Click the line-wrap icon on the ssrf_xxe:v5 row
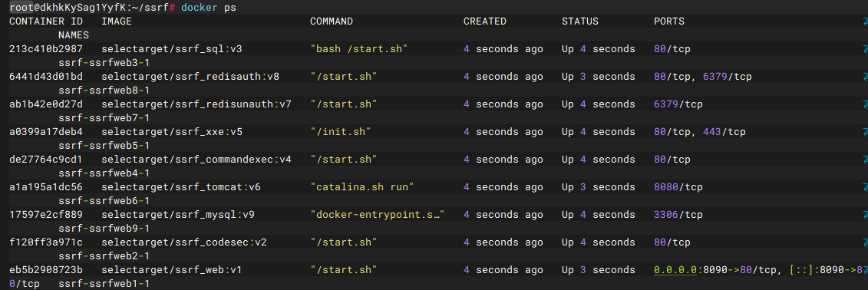The image size is (868, 290). [x=864, y=132]
